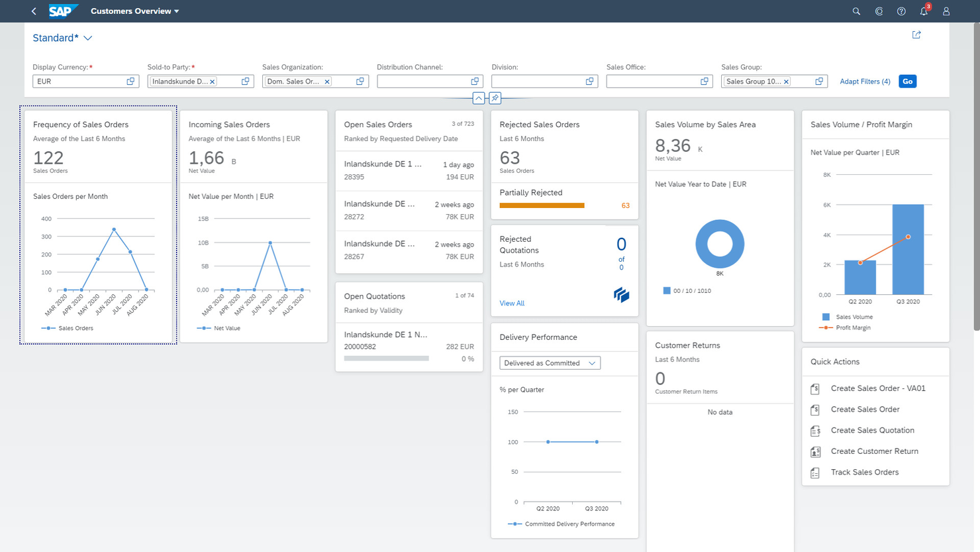980x552 pixels.
Task: Open value help for the Sold-to Party field
Action: pyautogui.click(x=244, y=81)
